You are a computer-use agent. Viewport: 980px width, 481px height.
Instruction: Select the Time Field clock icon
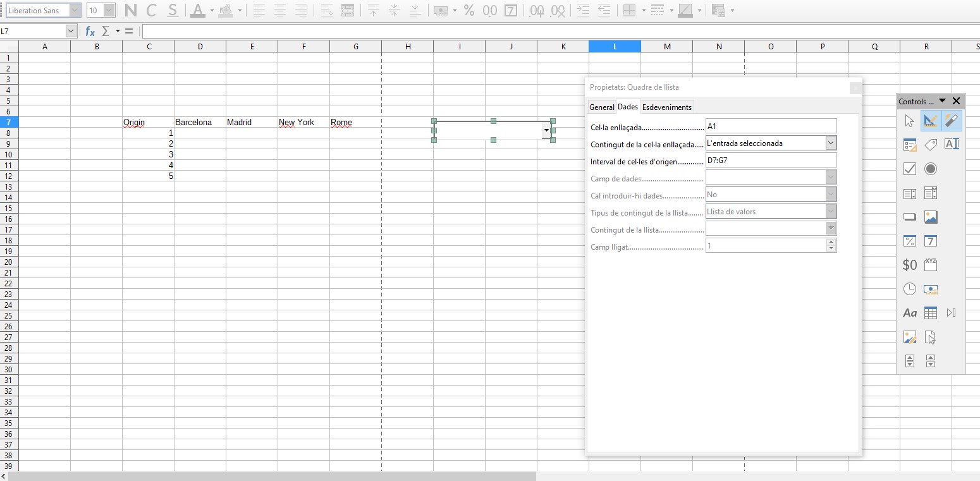click(x=910, y=289)
